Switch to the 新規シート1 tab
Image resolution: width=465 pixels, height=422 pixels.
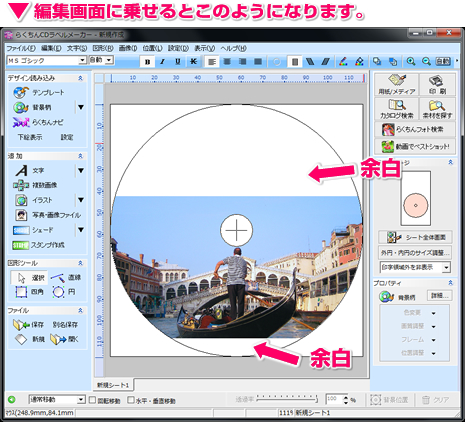tap(113, 385)
